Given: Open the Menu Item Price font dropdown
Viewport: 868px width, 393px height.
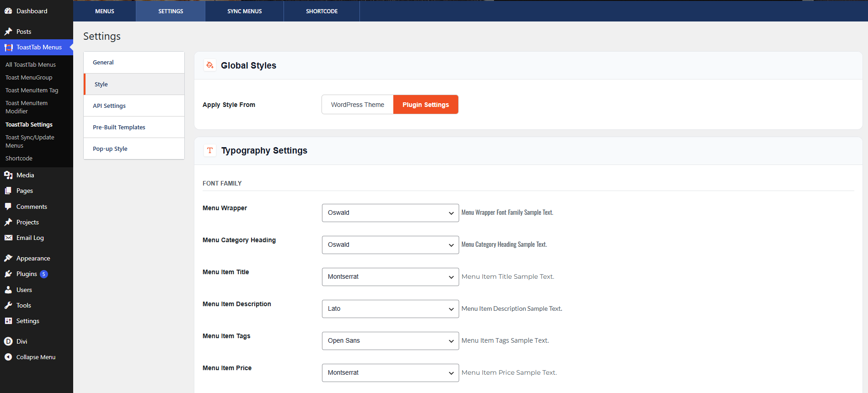Looking at the screenshot, I should tap(390, 373).
